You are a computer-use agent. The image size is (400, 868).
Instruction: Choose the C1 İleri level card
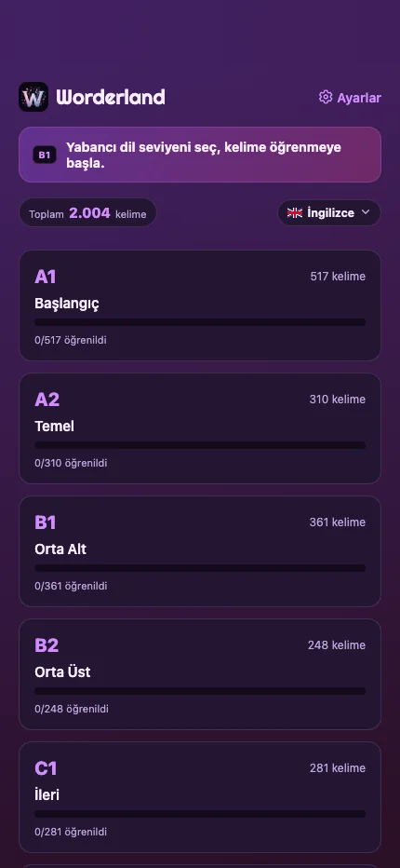(200, 797)
